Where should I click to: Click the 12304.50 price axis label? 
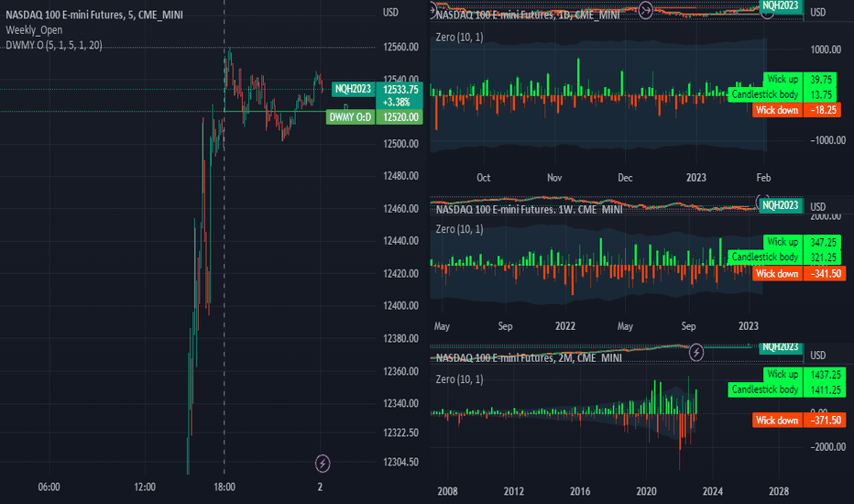tap(400, 462)
